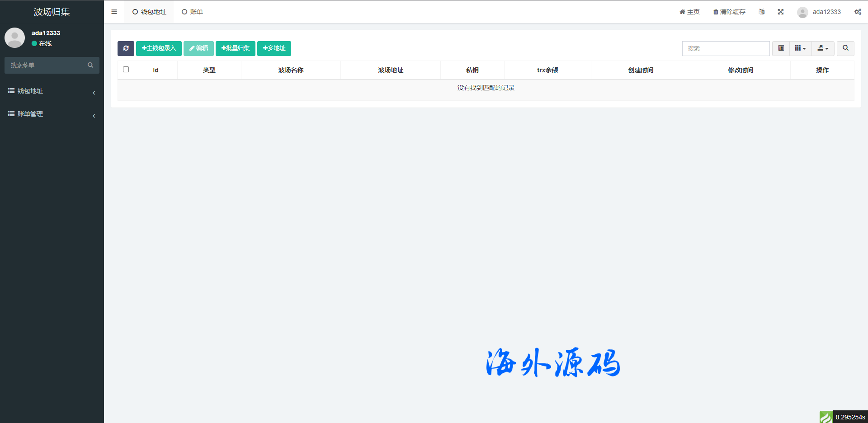Click the magnifier search button in table toolbar
Screen dimensions: 868x423
(x=845, y=48)
